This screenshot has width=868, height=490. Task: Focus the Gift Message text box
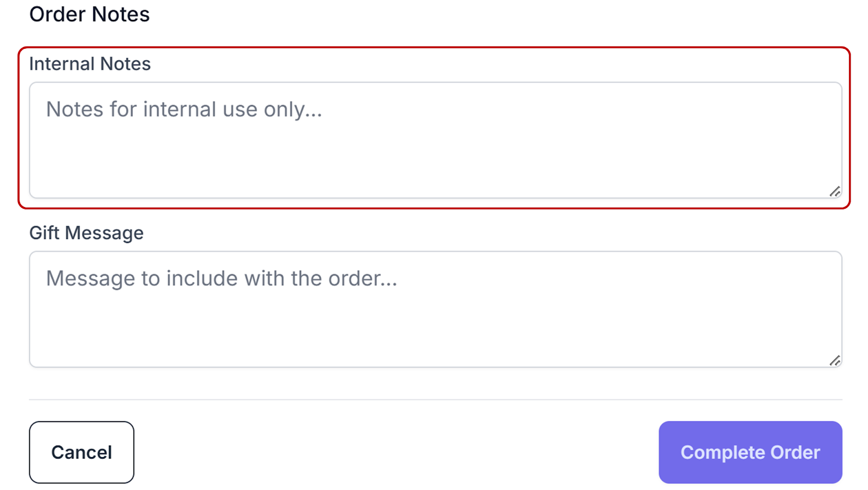[435, 309]
